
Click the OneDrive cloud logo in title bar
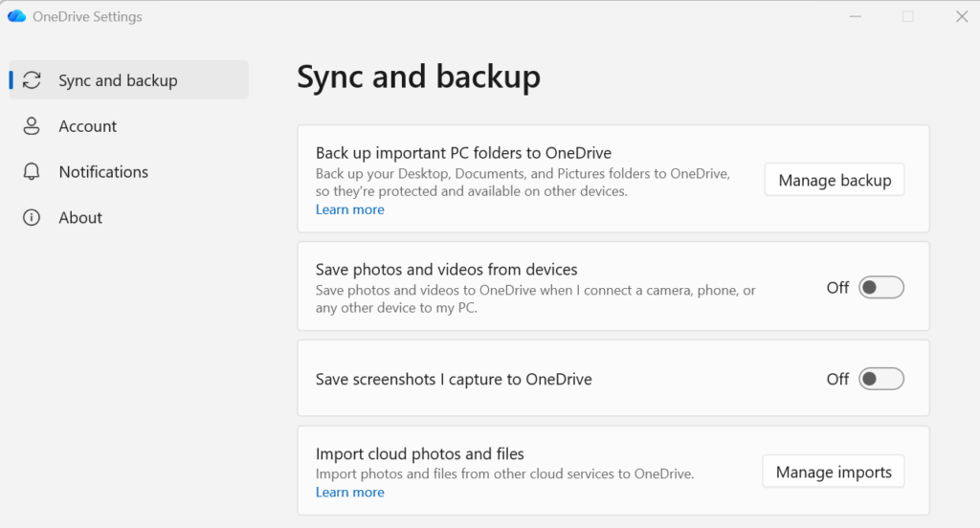click(16, 16)
